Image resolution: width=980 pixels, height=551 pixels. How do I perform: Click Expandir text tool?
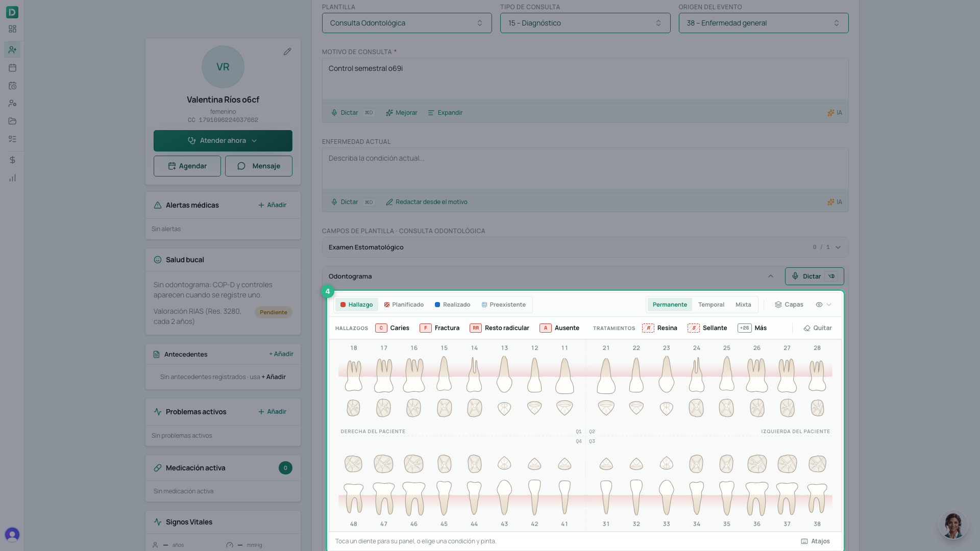[x=445, y=113]
